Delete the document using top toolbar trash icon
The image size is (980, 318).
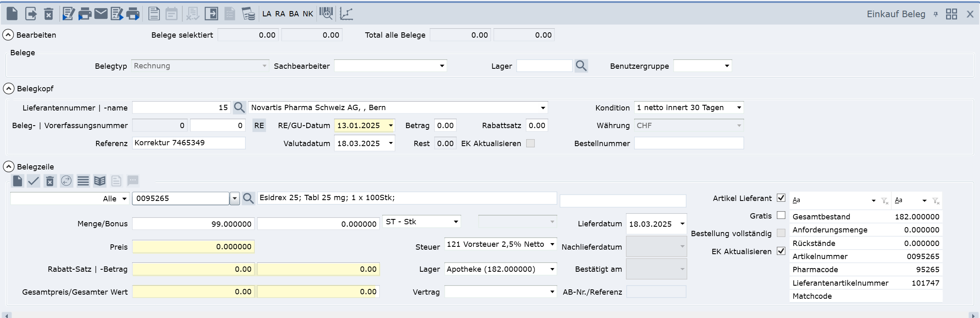pyautogui.click(x=49, y=14)
